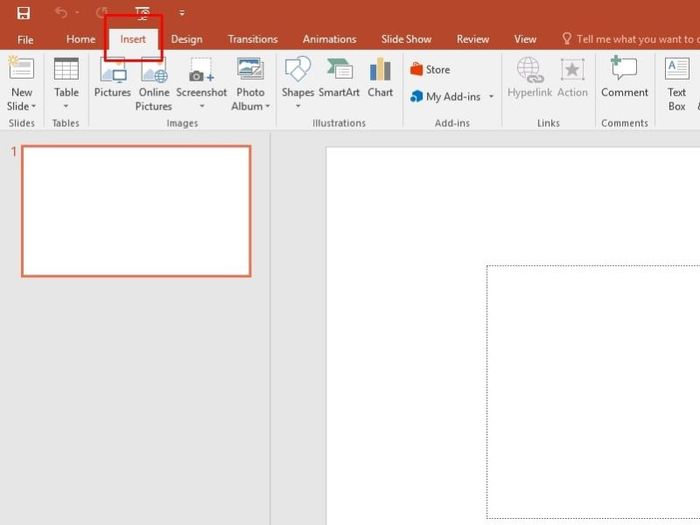This screenshot has height=525, width=700.
Task: Insert a Chart
Action: (380, 78)
